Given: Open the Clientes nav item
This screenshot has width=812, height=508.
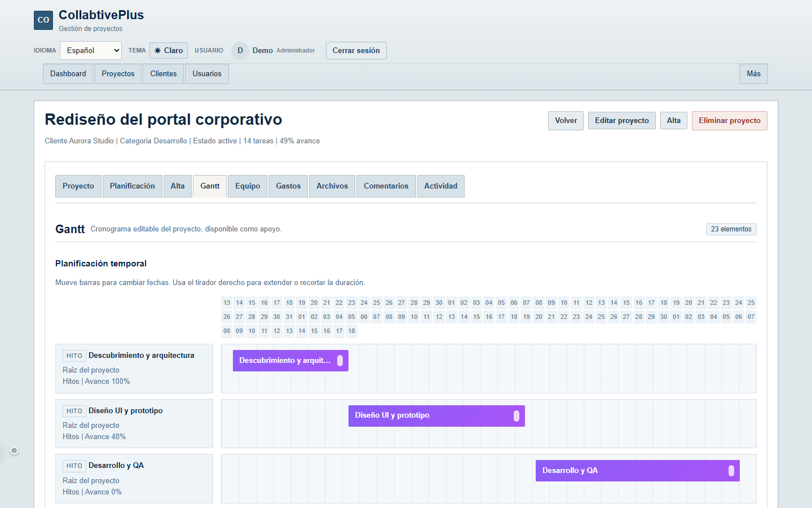Looking at the screenshot, I should tap(164, 74).
